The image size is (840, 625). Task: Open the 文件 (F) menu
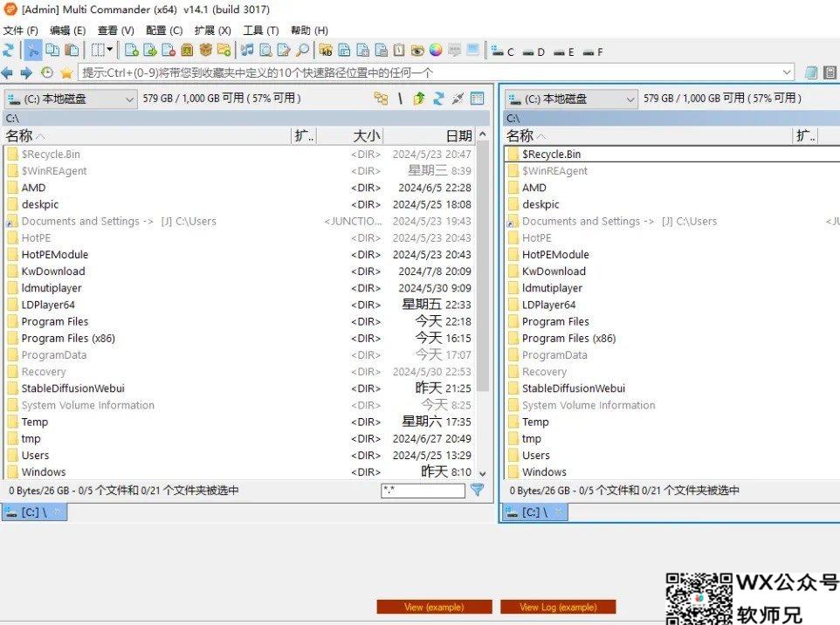pos(21,31)
